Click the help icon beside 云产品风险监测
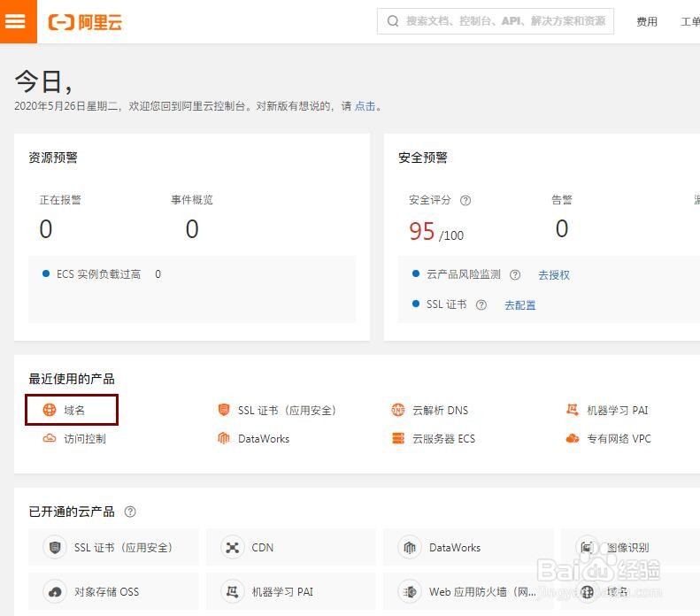This screenshot has width=700, height=616. click(x=515, y=274)
